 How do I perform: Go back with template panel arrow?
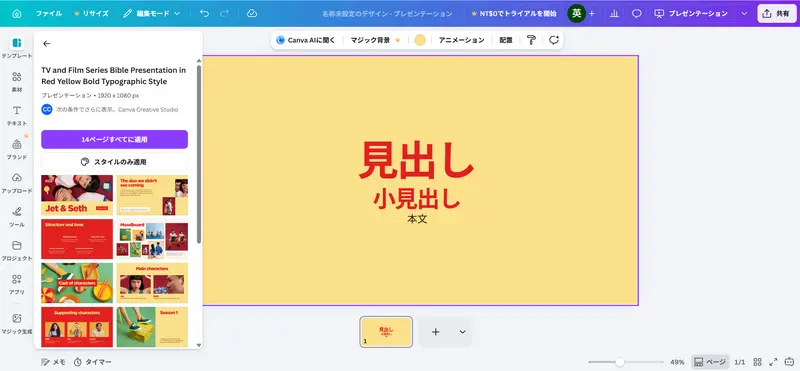point(47,44)
